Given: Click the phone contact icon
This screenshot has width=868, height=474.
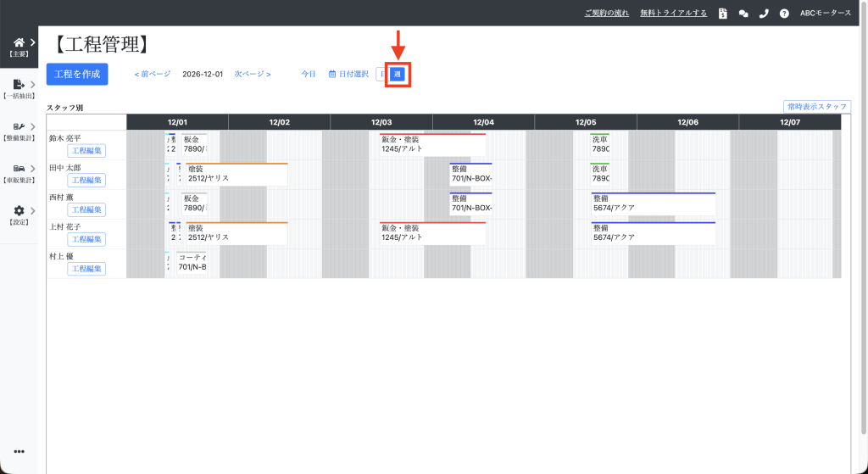Looking at the screenshot, I should [764, 14].
